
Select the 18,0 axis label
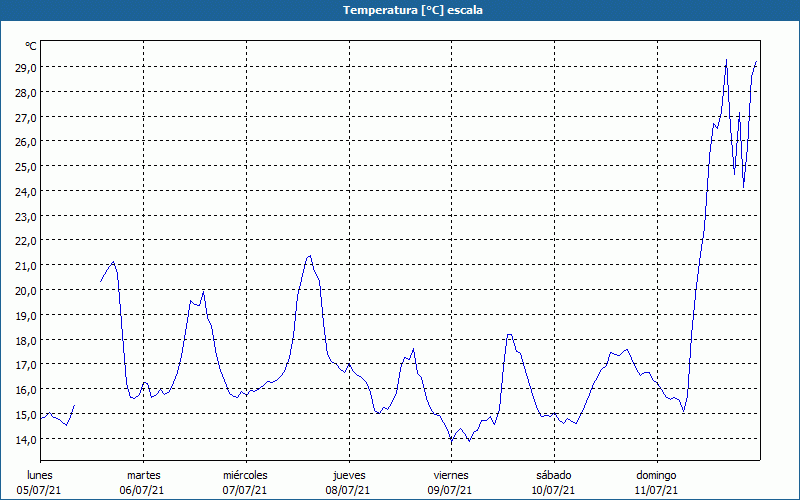tap(26, 341)
